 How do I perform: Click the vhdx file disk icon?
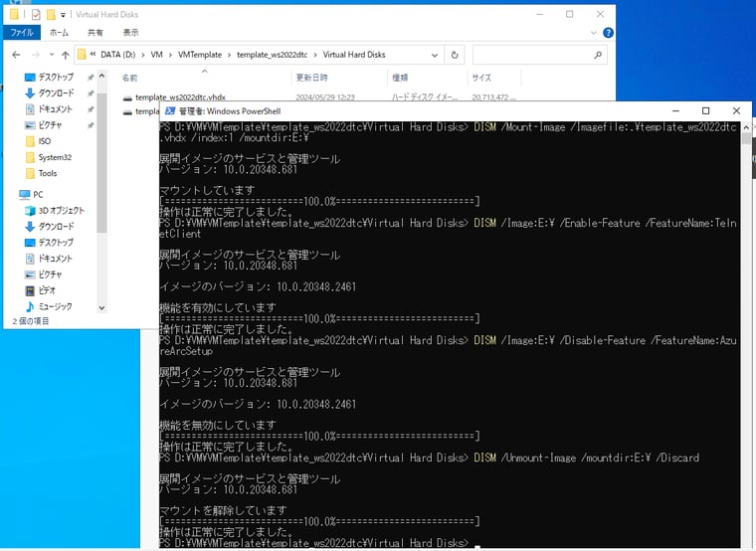(x=127, y=97)
